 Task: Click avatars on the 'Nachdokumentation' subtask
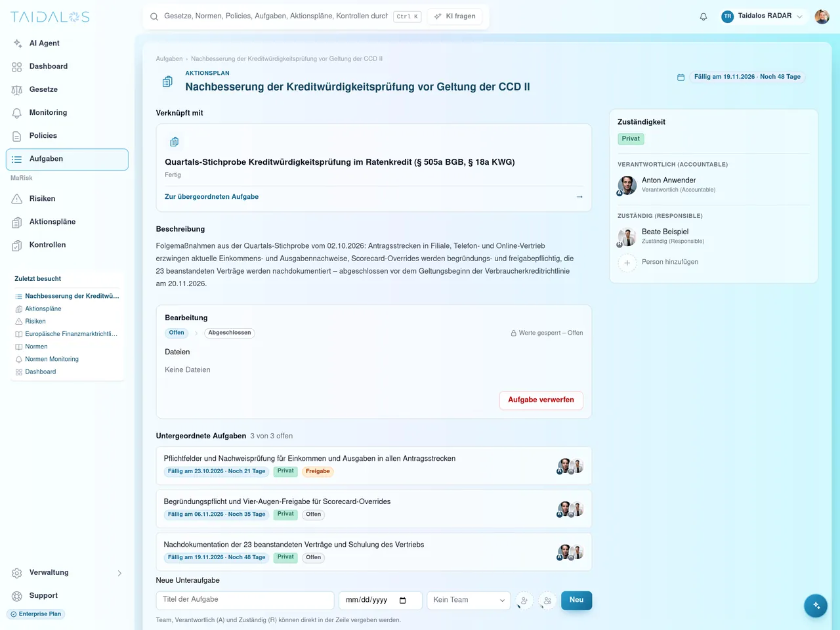point(570,553)
